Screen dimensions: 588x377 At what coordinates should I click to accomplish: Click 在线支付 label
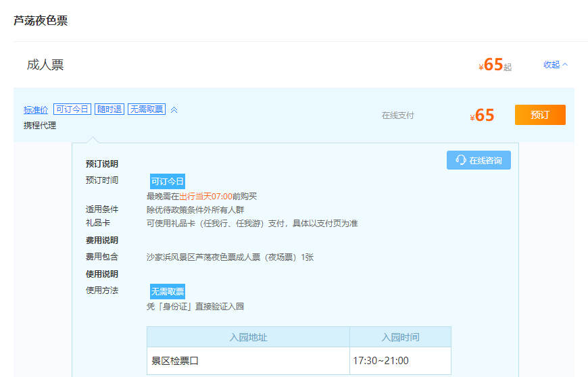[397, 116]
